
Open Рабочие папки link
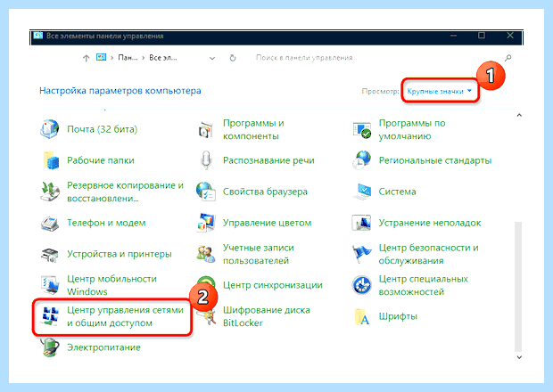click(x=101, y=160)
